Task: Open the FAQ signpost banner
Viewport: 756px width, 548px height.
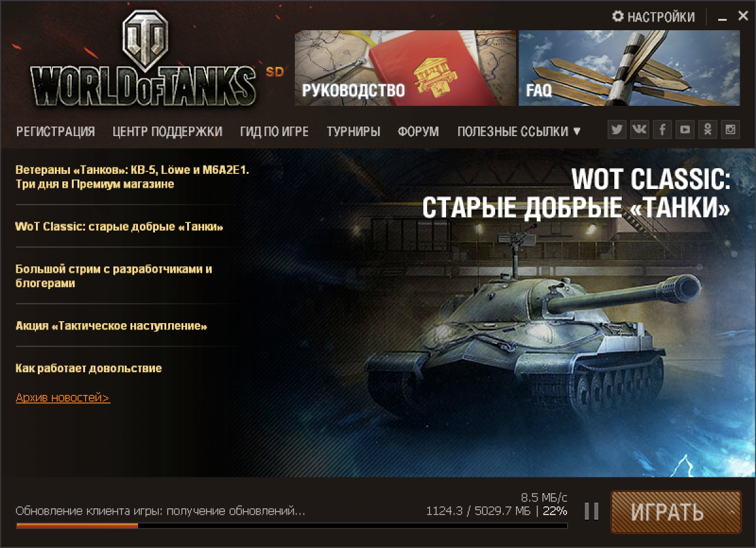Action: point(629,68)
